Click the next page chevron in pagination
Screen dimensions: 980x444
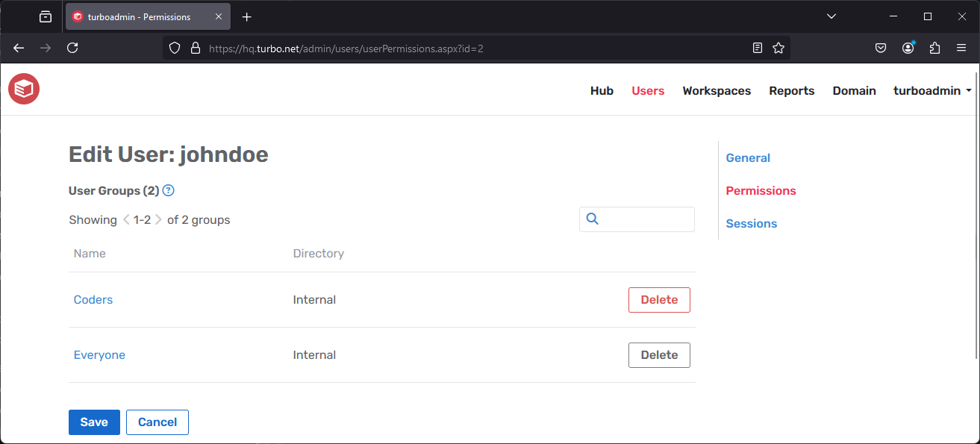[158, 219]
